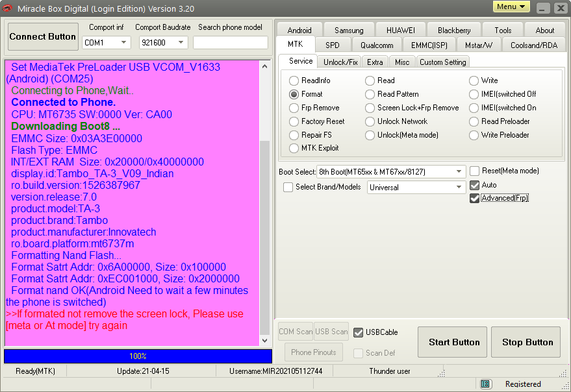Open the Service sub-tab
The height and width of the screenshot is (392, 571).
(x=301, y=61)
